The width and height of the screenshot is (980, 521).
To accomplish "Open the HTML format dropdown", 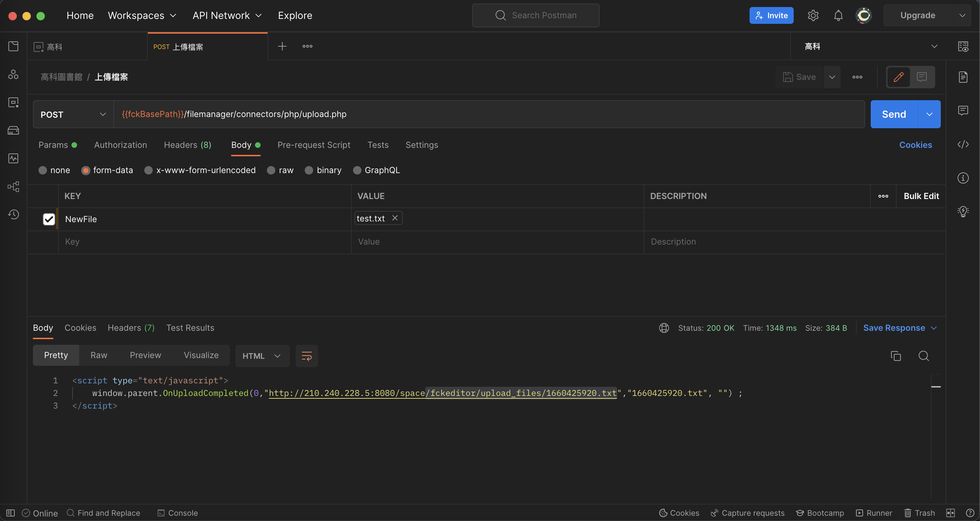I will [x=262, y=356].
